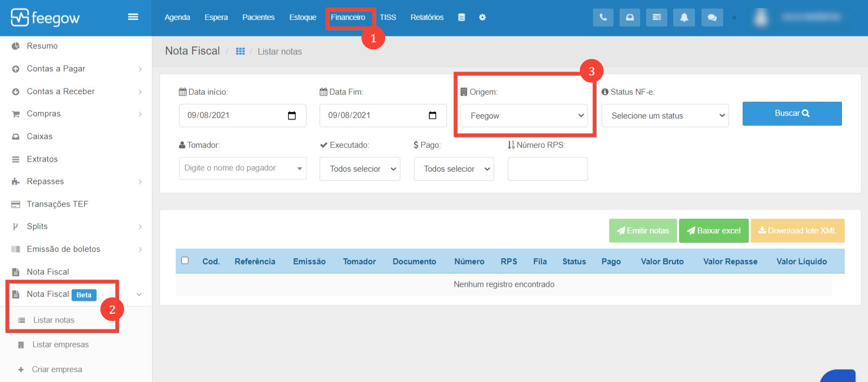
Task: Open the Financeiro menu
Action: 348,17
